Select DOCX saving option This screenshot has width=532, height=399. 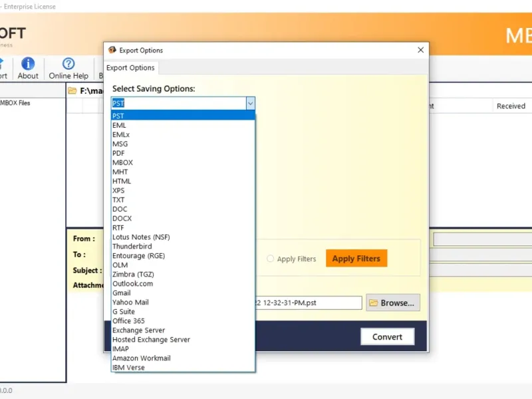(183, 219)
